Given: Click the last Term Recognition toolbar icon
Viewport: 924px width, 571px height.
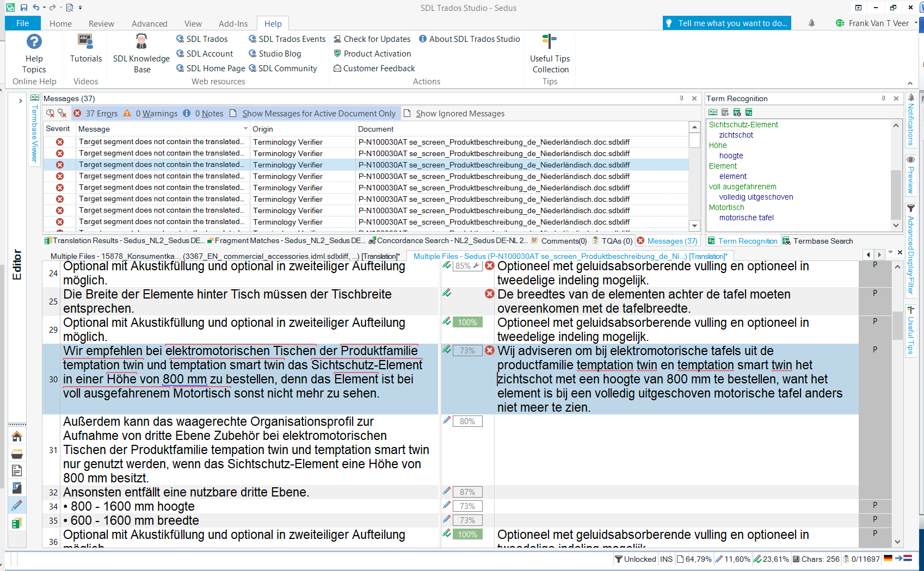Looking at the screenshot, I should point(749,113).
